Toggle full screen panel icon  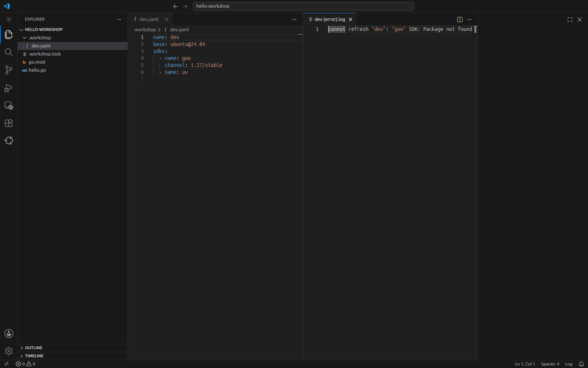[x=570, y=20]
